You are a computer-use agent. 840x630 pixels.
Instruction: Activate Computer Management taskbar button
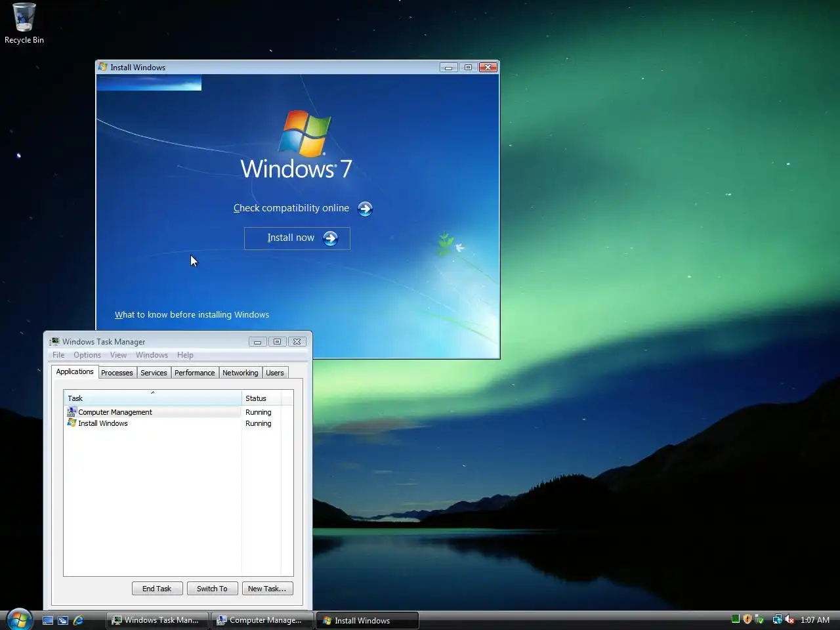pyautogui.click(x=262, y=620)
